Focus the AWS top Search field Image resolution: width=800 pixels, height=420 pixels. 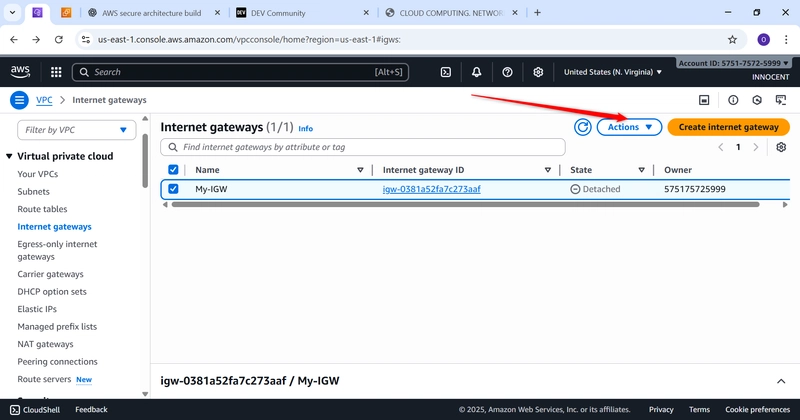tap(240, 72)
